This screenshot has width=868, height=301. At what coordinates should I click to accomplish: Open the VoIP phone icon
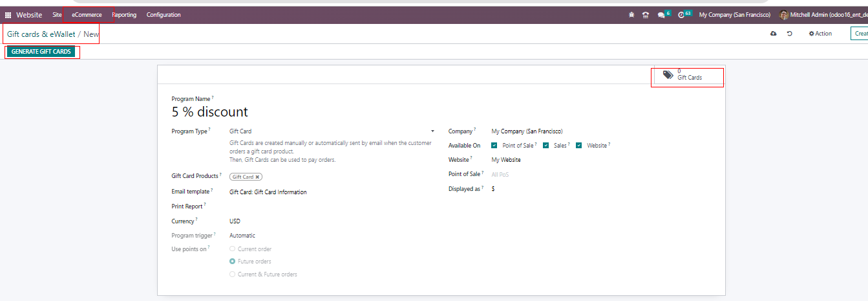645,15
